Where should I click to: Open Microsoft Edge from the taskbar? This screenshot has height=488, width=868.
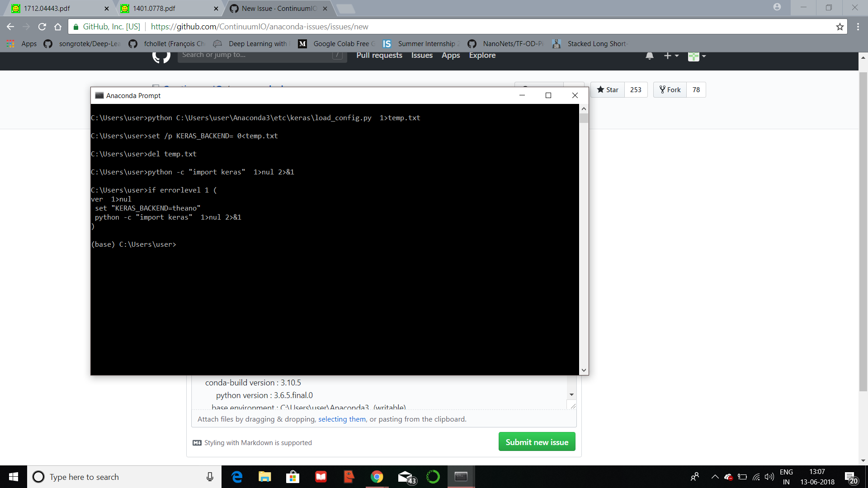237,477
